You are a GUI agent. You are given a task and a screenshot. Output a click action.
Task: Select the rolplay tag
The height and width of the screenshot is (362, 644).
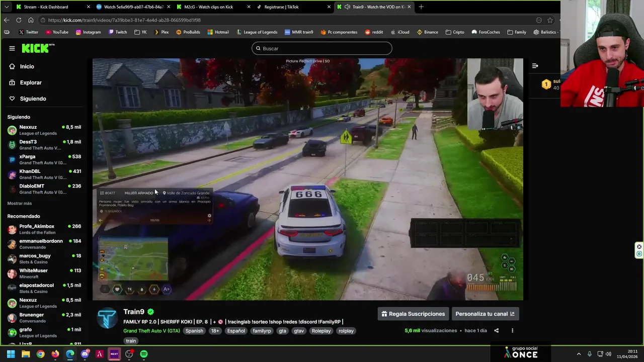point(346,331)
